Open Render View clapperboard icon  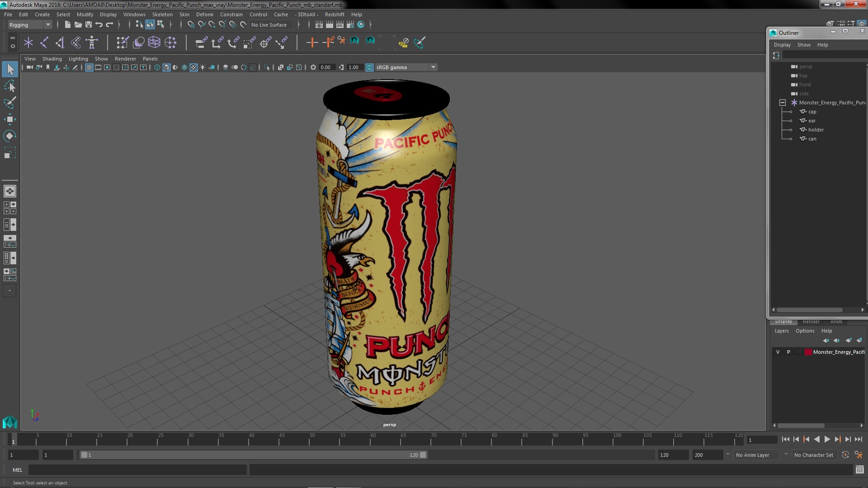pos(319,24)
